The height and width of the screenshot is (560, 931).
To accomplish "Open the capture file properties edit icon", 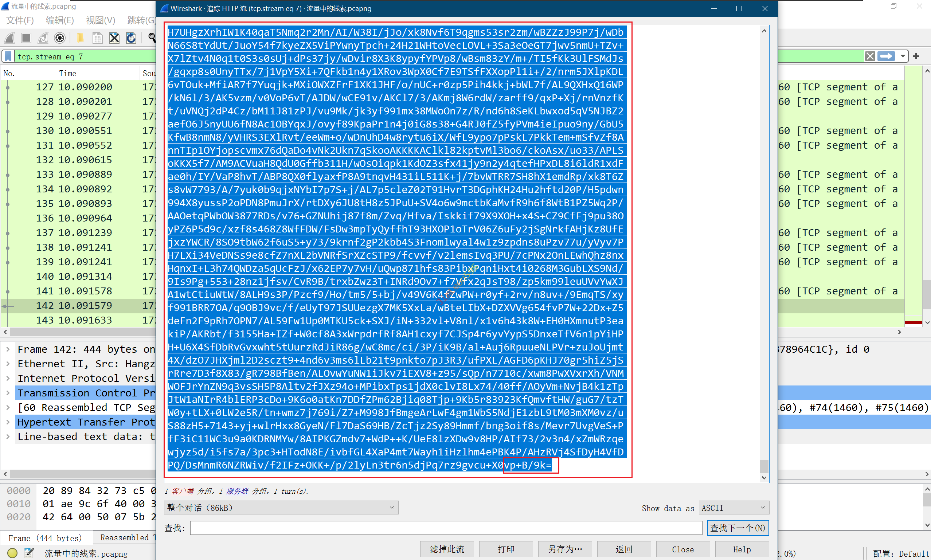I will click(30, 553).
